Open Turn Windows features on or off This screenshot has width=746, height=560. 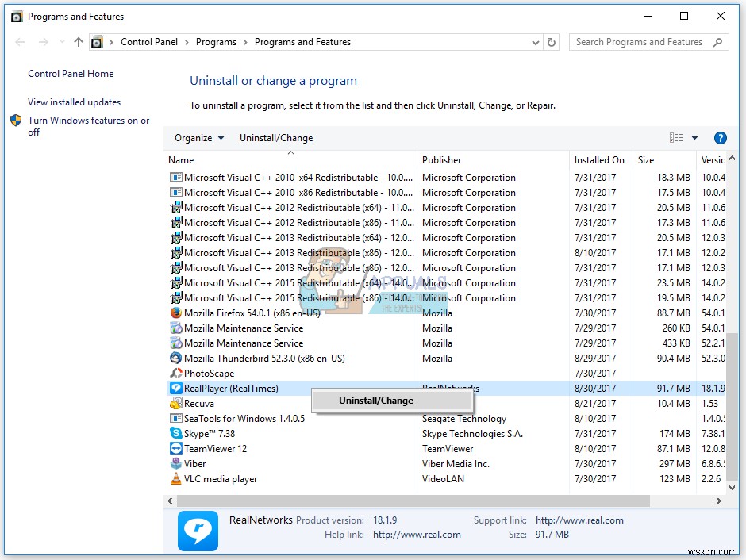(89, 126)
